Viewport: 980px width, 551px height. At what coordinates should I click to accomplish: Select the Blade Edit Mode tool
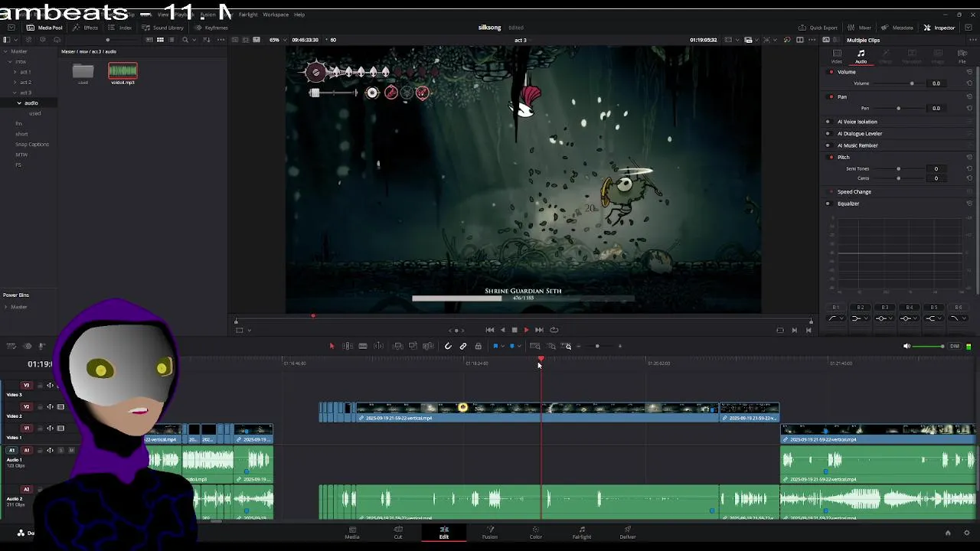[363, 346]
